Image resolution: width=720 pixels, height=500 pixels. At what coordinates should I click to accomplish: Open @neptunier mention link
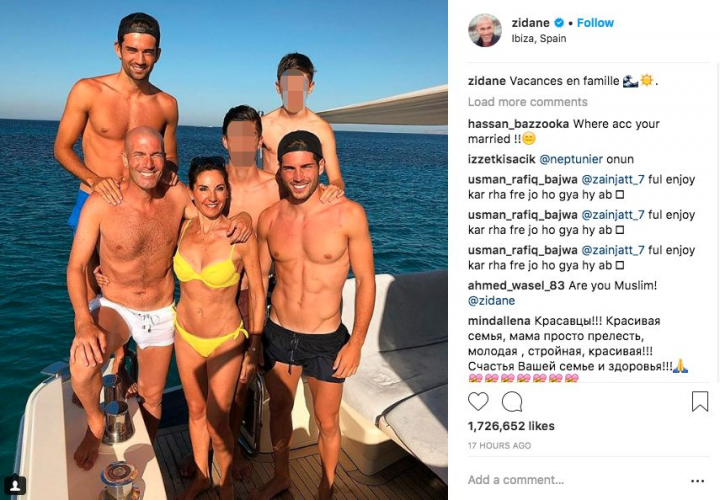click(x=571, y=159)
